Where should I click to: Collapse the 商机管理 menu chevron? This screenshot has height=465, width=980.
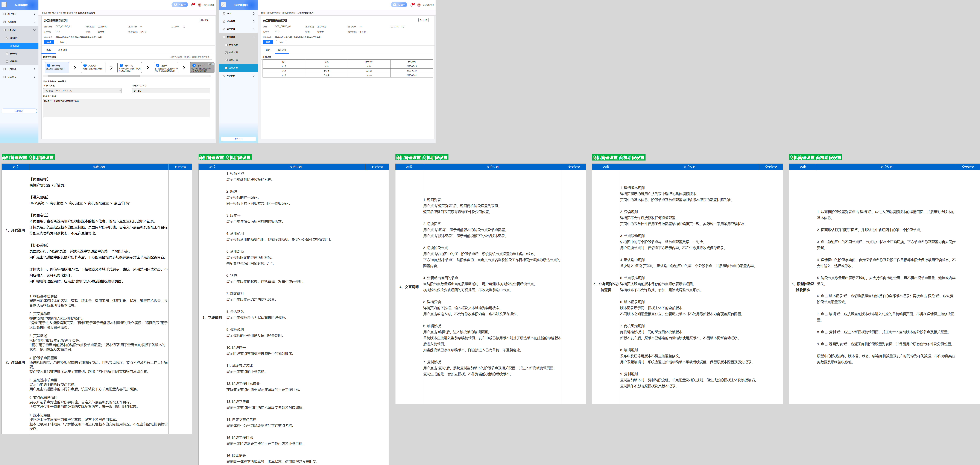coord(254,37)
